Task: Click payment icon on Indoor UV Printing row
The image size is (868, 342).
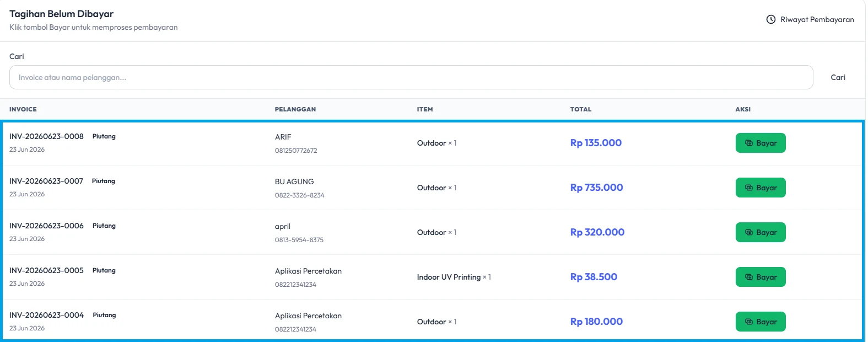Action: tap(749, 277)
